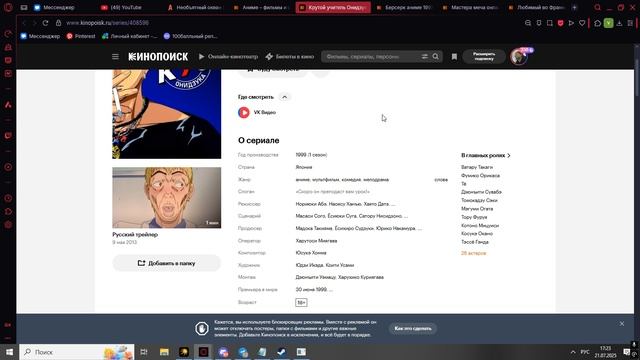Open 'В главных ролях' cast list

[x=486, y=156]
